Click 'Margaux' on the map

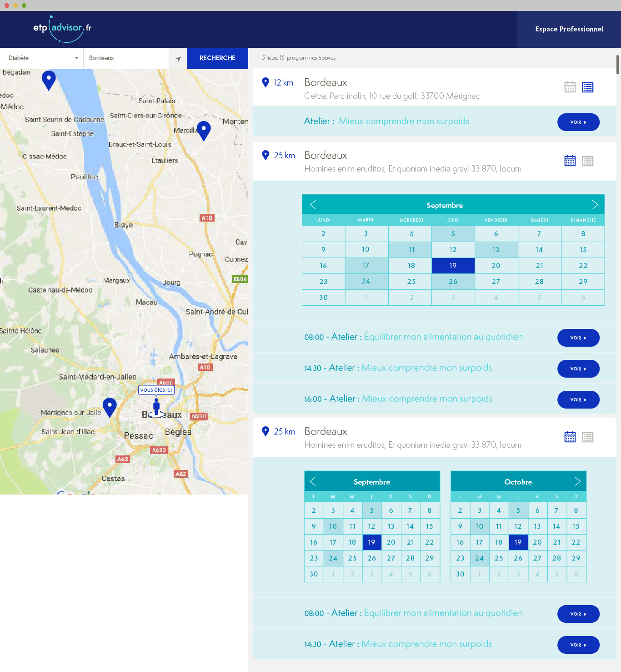point(117,281)
